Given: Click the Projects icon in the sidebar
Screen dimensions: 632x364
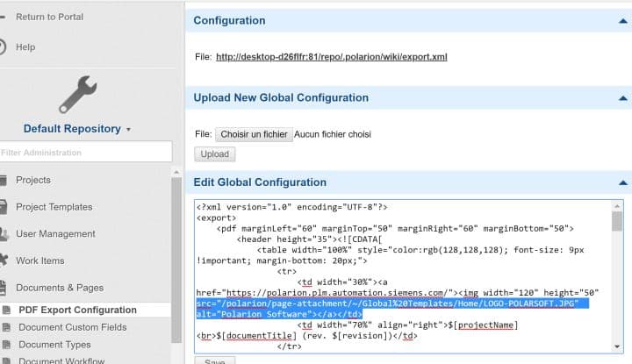Looking at the screenshot, I should pyautogui.click(x=3, y=180).
